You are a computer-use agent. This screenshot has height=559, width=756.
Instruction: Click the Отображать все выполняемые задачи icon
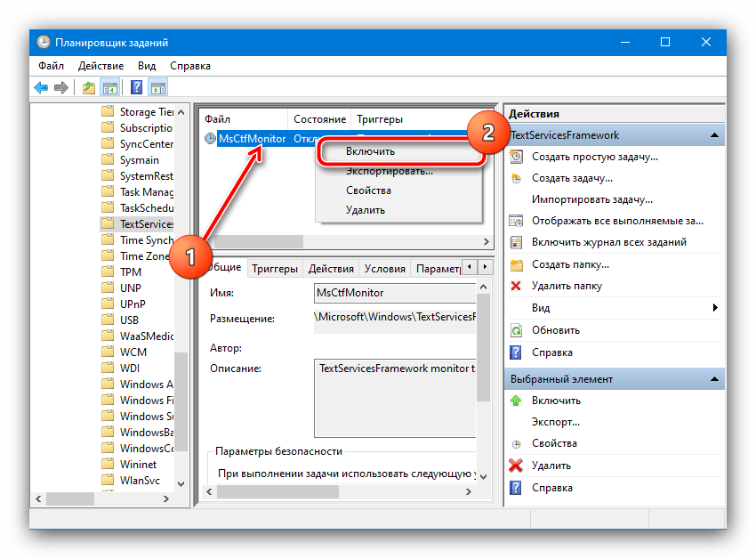tap(517, 221)
